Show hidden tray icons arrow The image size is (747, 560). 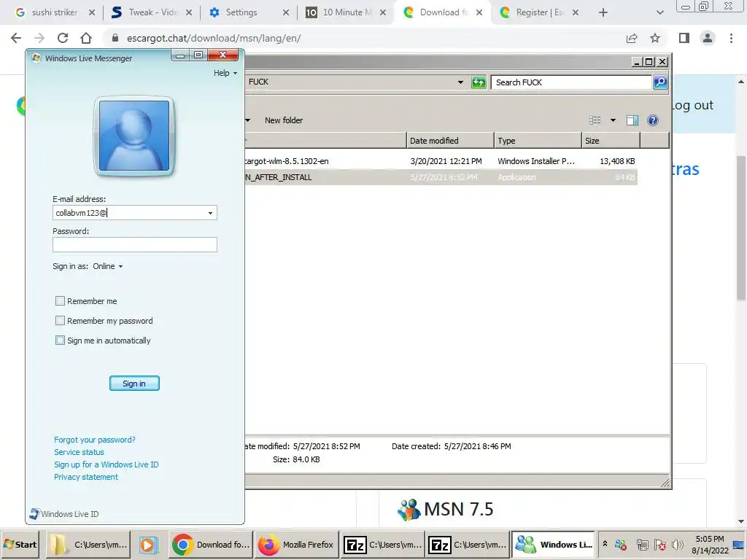(x=605, y=543)
